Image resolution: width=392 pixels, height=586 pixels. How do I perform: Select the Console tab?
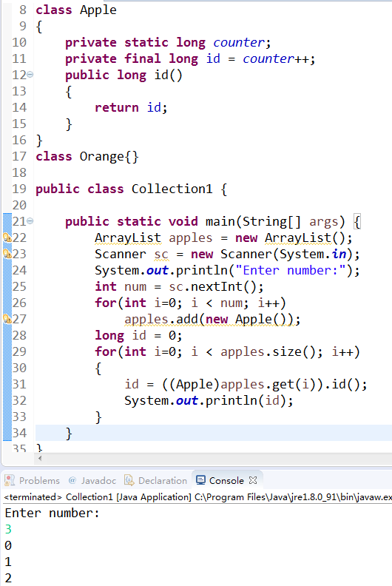pos(226,480)
